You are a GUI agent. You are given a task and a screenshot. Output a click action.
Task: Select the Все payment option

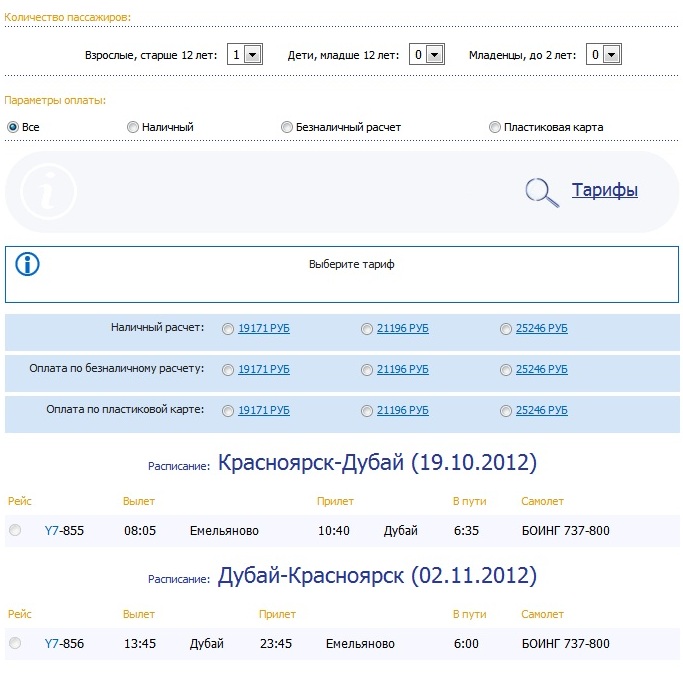point(13,127)
